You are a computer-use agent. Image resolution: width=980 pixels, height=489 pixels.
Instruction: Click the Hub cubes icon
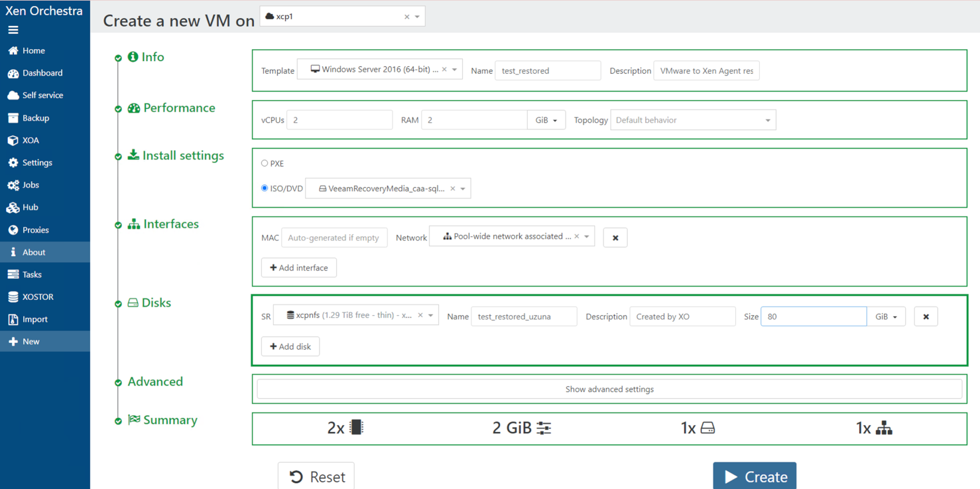[13, 208]
